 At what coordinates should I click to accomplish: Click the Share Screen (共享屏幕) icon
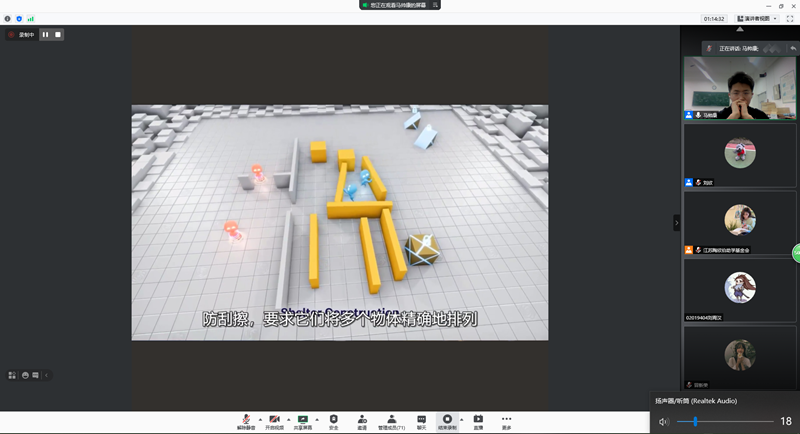pyautogui.click(x=302, y=419)
